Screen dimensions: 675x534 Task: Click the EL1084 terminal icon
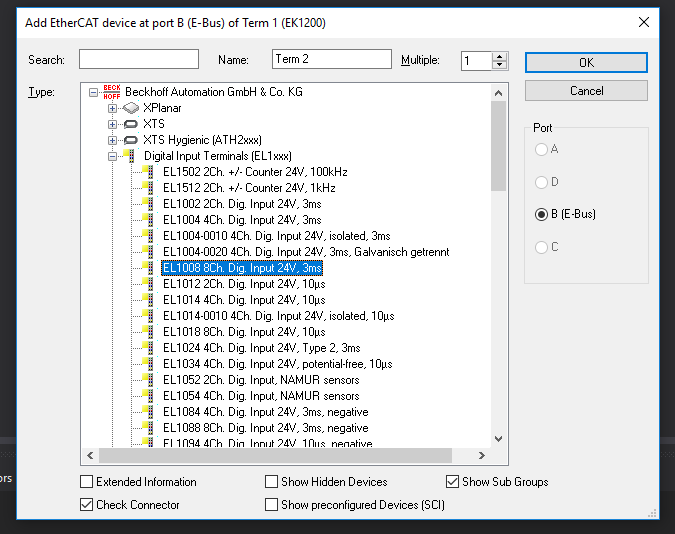(148, 412)
